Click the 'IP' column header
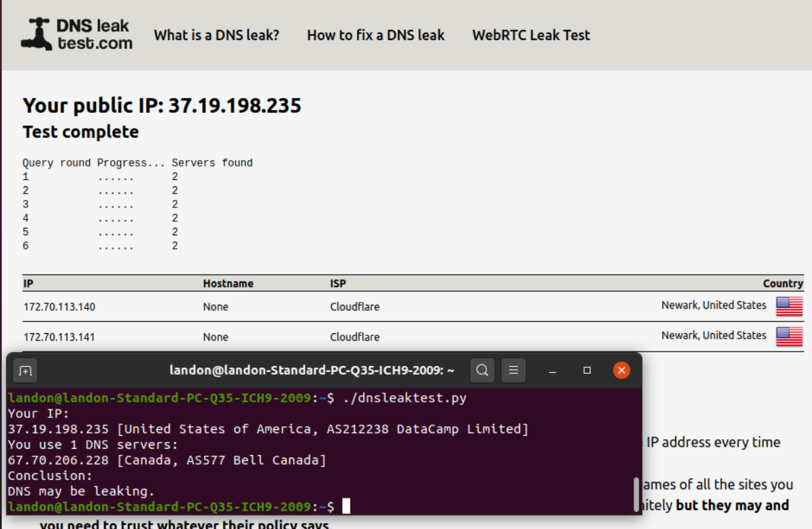 click(29, 284)
